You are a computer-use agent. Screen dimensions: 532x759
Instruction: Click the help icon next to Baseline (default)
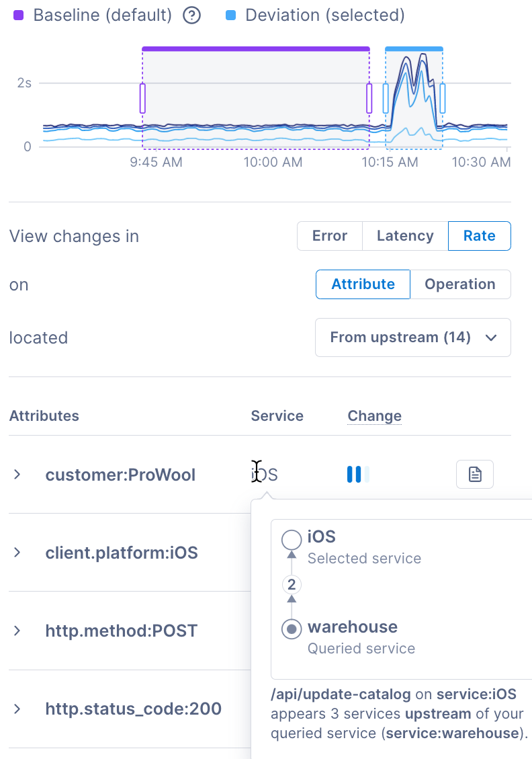click(192, 15)
